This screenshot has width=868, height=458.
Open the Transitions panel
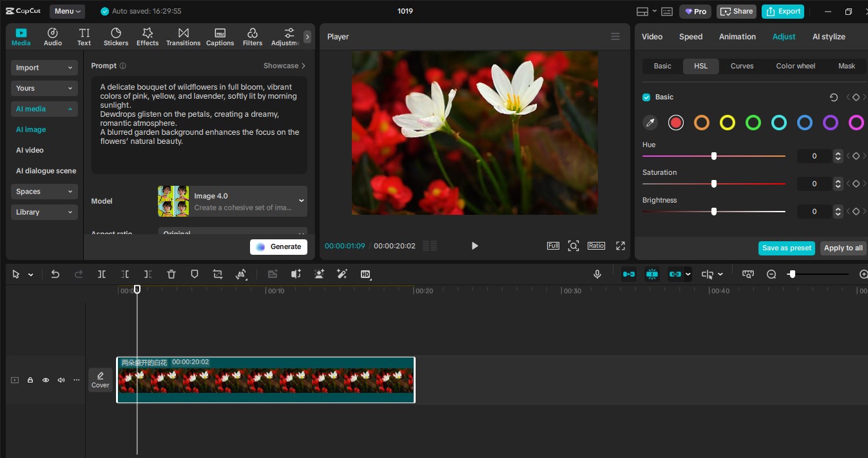(x=183, y=36)
